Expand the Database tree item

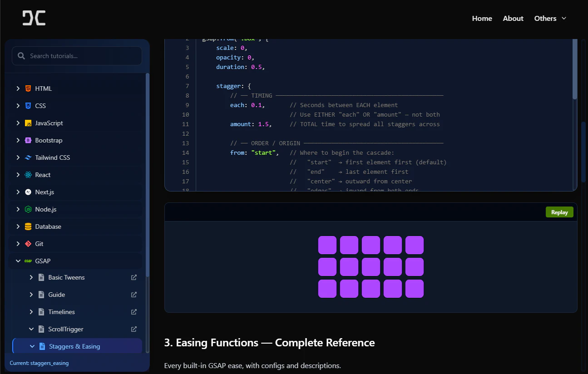(18, 226)
